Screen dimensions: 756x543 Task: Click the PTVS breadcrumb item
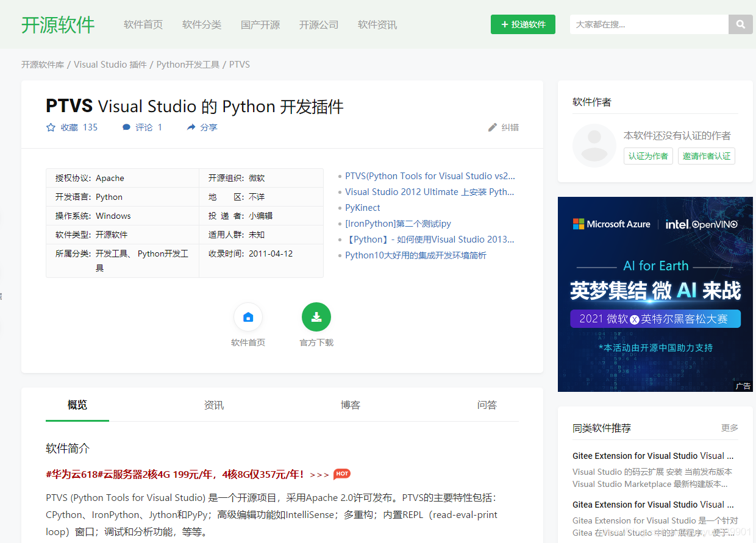(240, 65)
